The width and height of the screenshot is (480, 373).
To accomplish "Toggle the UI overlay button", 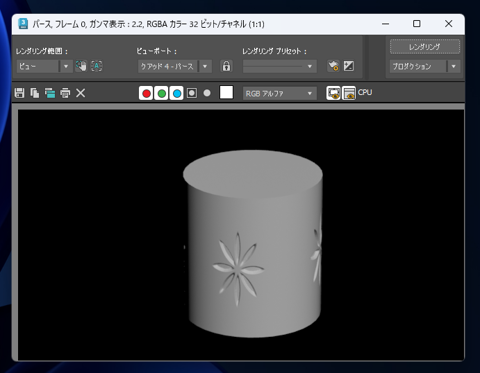I will point(333,93).
